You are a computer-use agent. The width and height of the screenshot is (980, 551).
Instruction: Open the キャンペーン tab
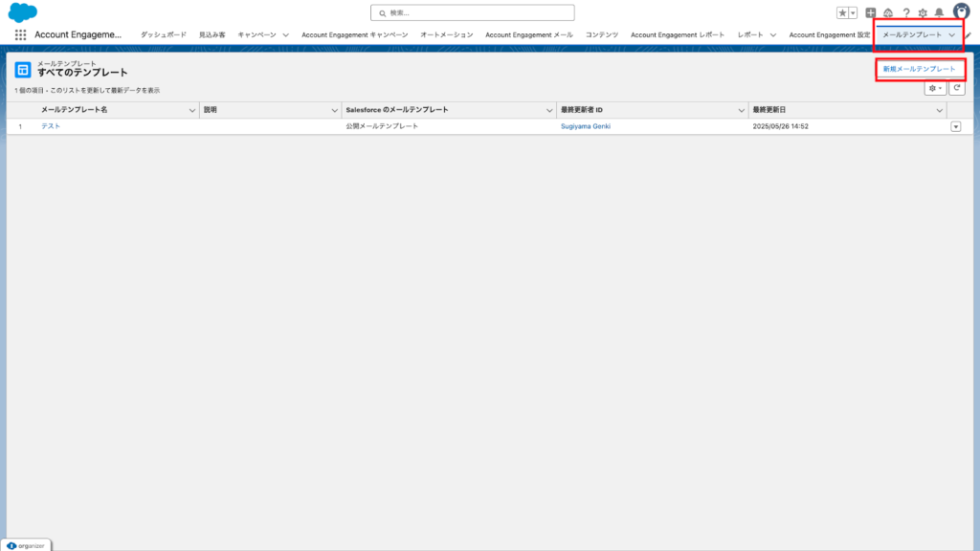(x=256, y=35)
